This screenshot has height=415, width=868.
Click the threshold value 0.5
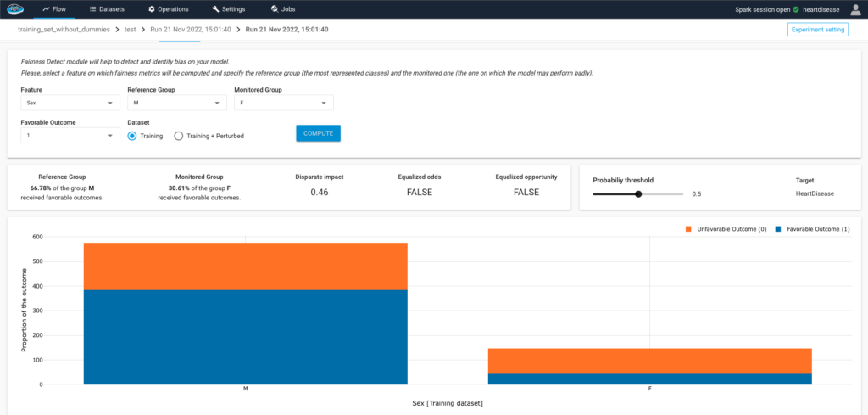click(697, 194)
